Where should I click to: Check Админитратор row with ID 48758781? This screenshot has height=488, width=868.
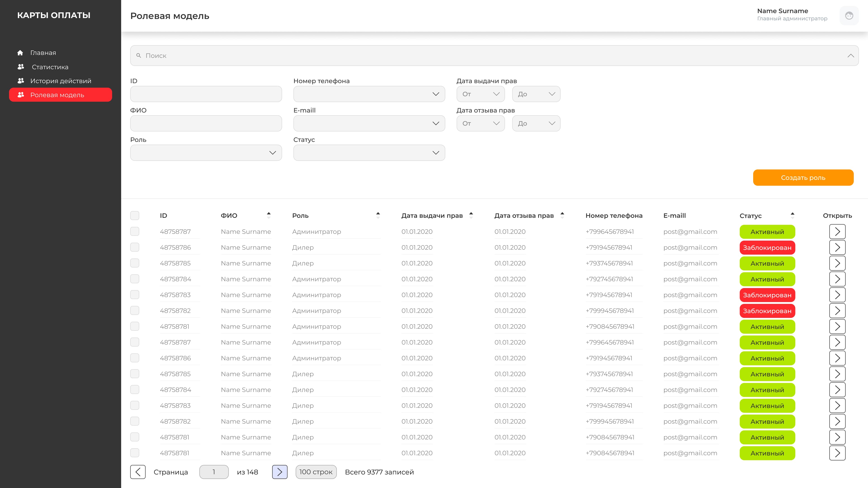(x=135, y=326)
